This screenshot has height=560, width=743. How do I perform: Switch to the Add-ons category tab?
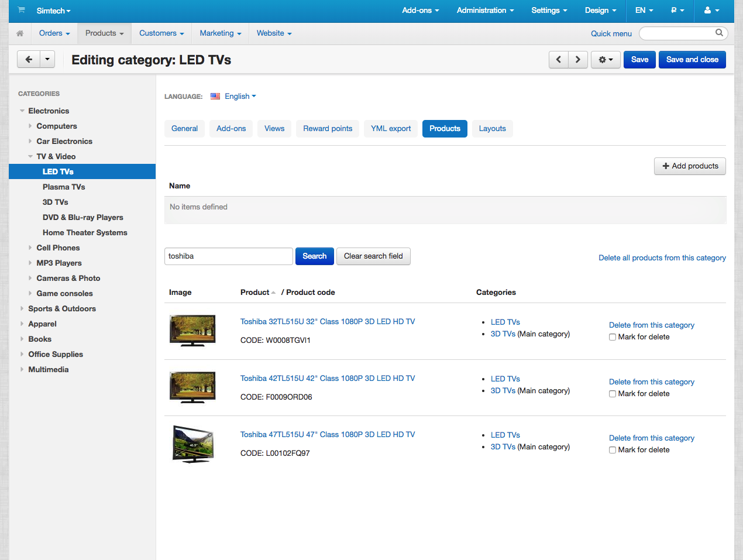[x=231, y=129]
